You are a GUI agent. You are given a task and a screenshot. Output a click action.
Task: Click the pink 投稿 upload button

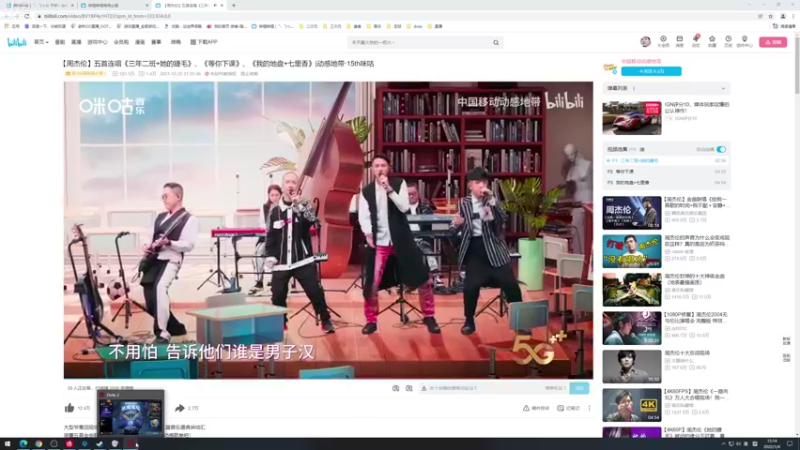tap(773, 42)
